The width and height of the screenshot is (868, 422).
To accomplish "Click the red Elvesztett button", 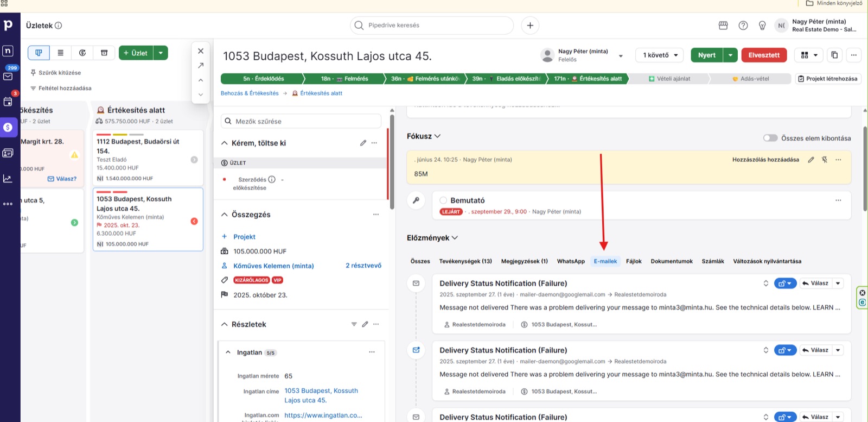I will tap(764, 55).
